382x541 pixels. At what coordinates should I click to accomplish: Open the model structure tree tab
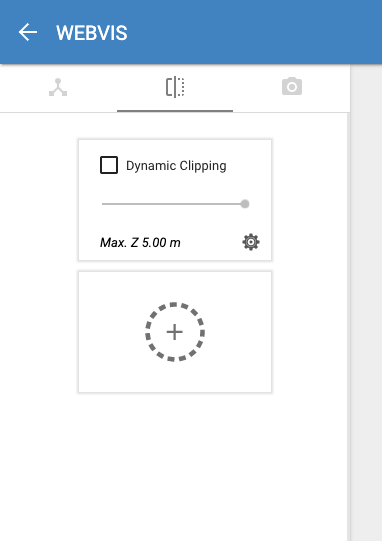tap(58, 87)
